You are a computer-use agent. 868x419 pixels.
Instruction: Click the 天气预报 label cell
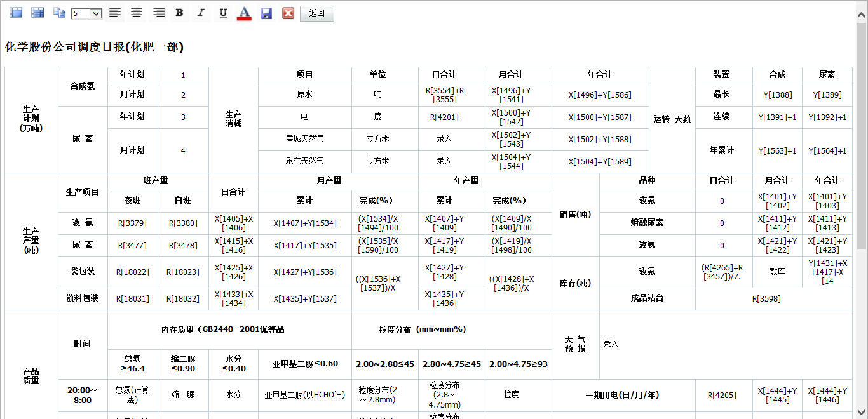[576, 344]
